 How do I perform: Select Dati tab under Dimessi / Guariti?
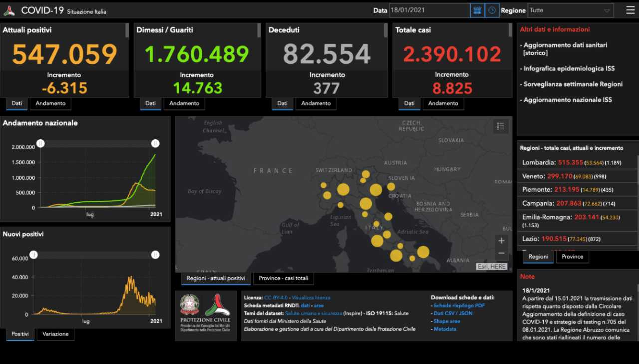pyautogui.click(x=150, y=103)
